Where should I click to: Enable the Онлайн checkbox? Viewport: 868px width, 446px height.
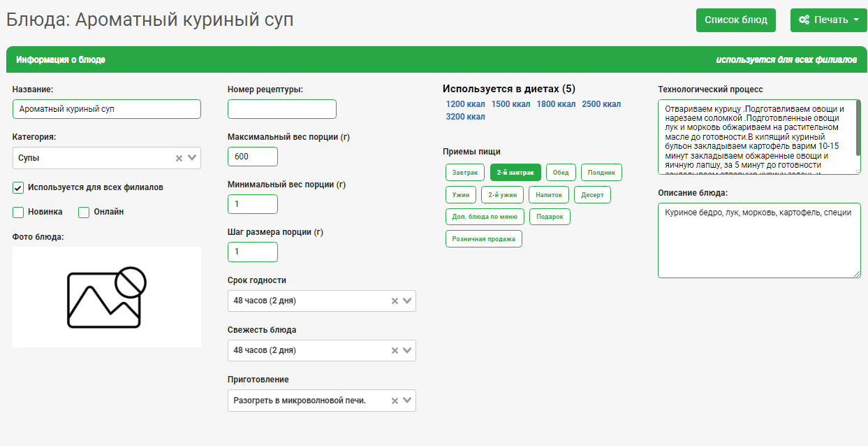(84, 213)
